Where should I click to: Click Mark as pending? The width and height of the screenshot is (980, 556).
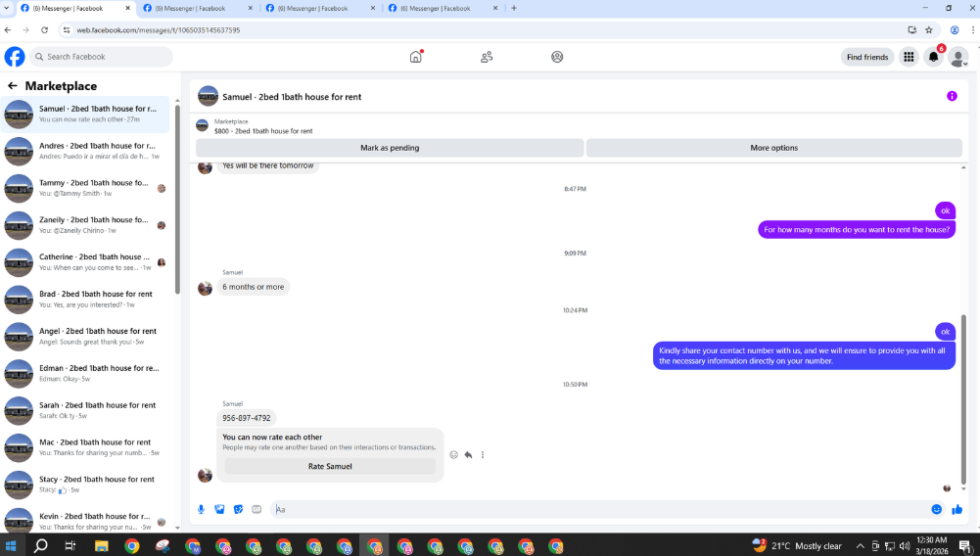[x=390, y=148]
